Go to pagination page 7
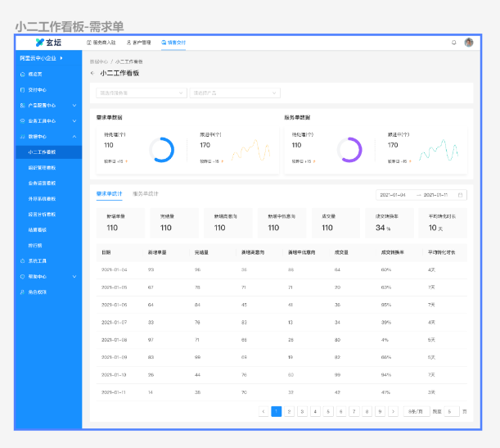500x448 pixels. [354, 412]
